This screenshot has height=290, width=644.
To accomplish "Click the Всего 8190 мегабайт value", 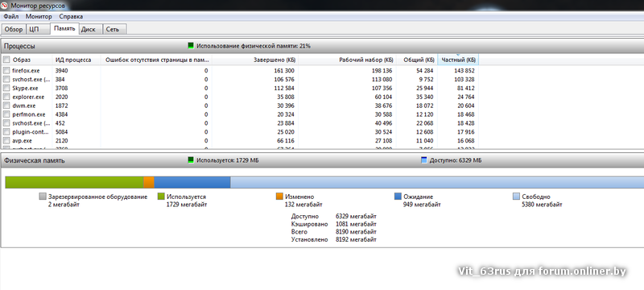I will coord(356,232).
